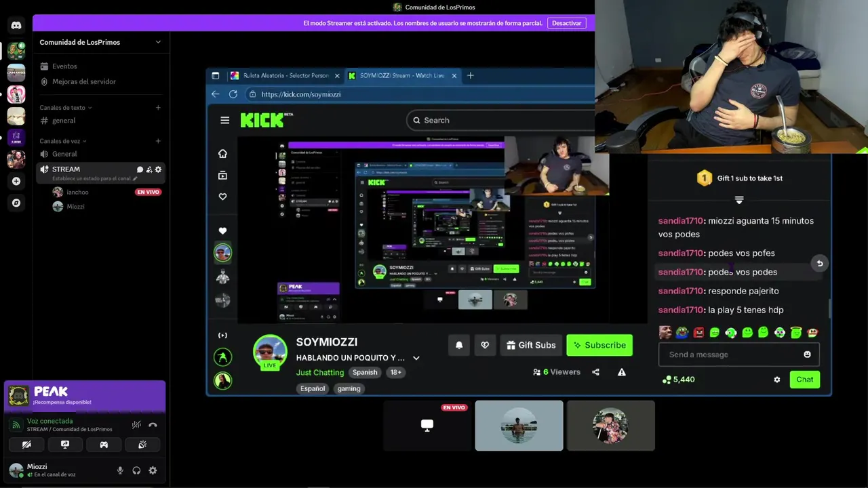Image resolution: width=868 pixels, height=488 pixels.
Task: Open the soundboard button
Action: coord(142,445)
